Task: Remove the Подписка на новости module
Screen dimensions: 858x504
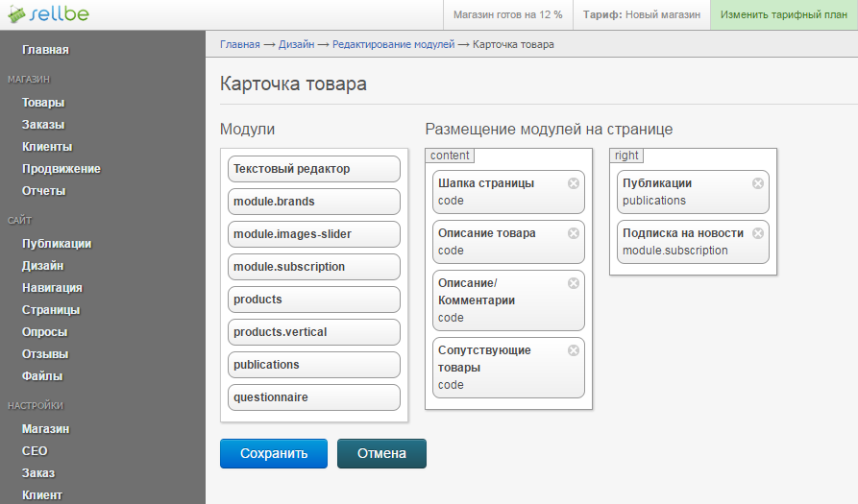Action: tap(758, 233)
